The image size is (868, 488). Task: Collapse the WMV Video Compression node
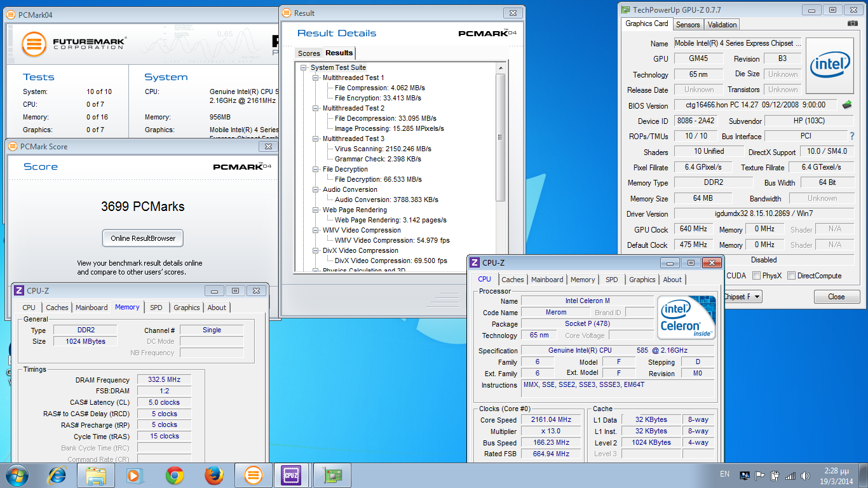click(x=316, y=230)
